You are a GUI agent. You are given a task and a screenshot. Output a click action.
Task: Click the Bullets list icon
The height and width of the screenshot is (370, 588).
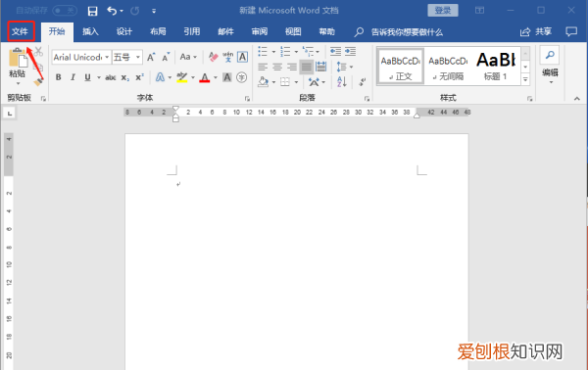263,51
